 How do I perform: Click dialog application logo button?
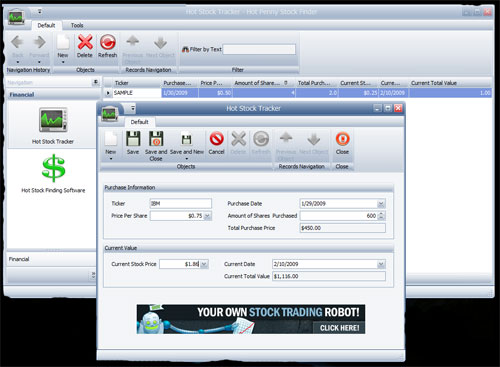pyautogui.click(x=110, y=113)
